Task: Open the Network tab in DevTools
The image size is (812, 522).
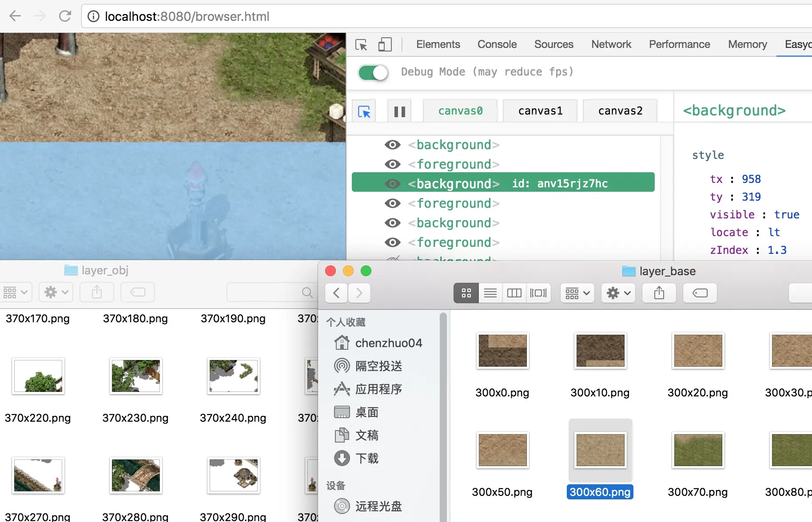Action: point(611,44)
